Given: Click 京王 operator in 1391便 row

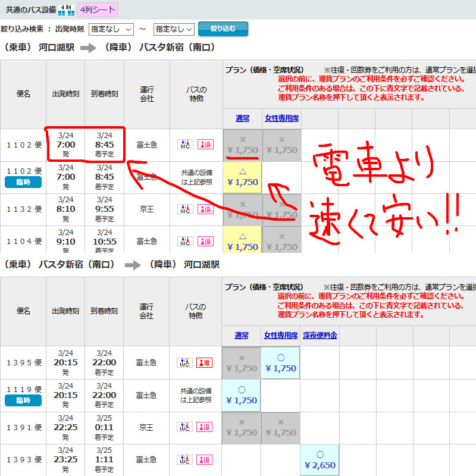Looking at the screenshot, I should pyautogui.click(x=146, y=427).
